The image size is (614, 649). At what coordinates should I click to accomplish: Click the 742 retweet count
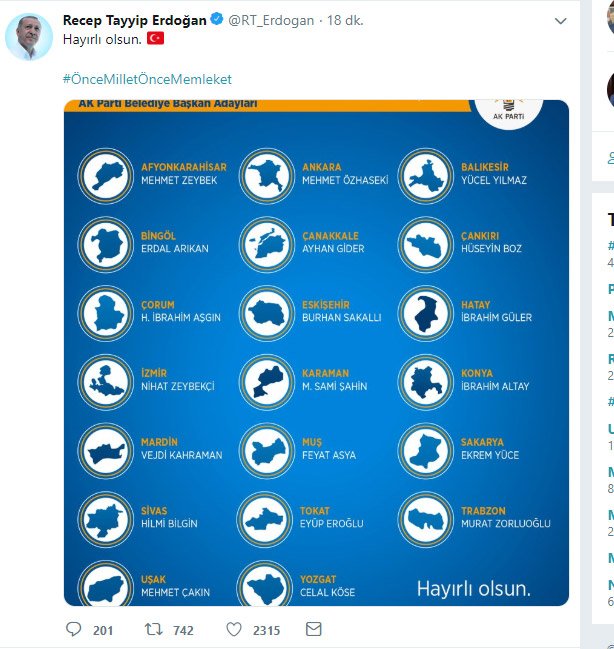pos(185,630)
